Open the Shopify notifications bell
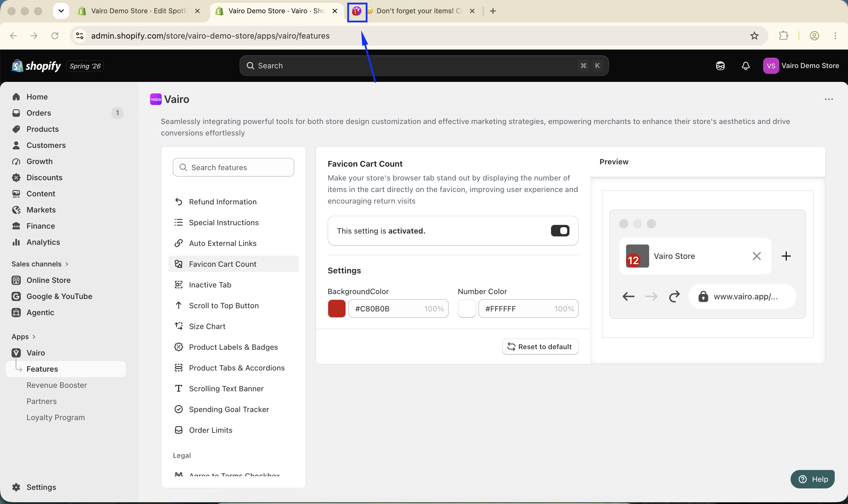 [745, 65]
